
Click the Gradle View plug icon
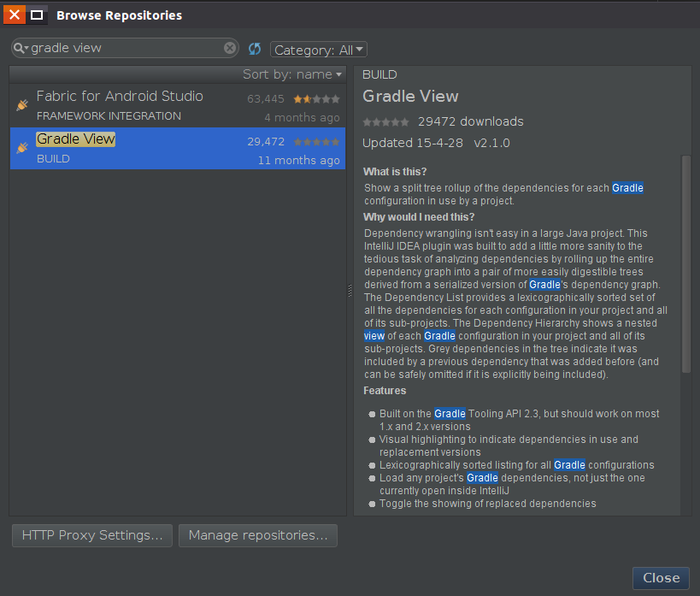pyautogui.click(x=22, y=147)
